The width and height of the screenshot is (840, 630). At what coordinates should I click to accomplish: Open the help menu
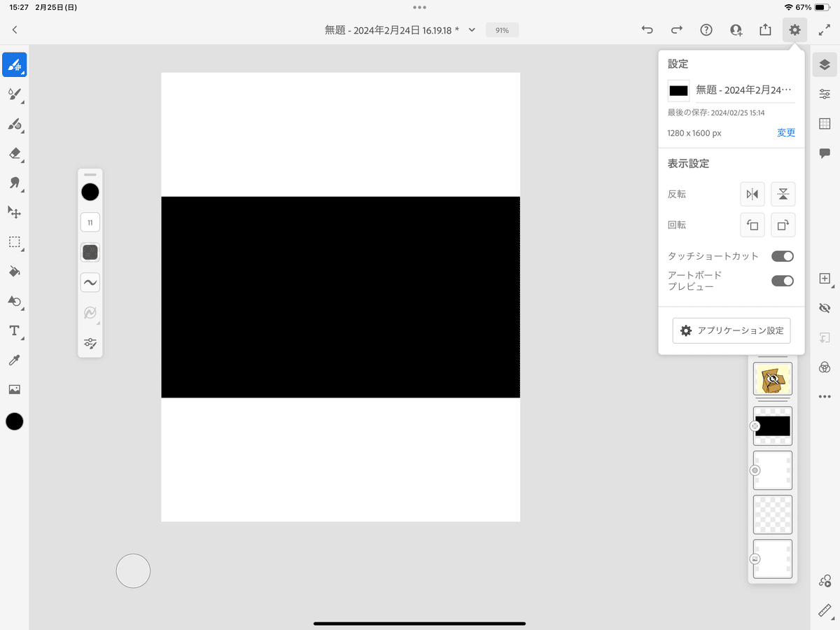tap(706, 30)
